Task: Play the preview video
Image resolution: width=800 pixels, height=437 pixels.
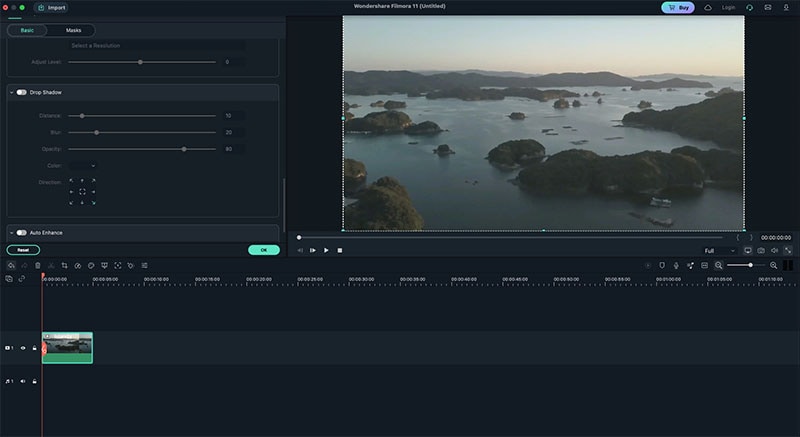Action: (x=326, y=250)
